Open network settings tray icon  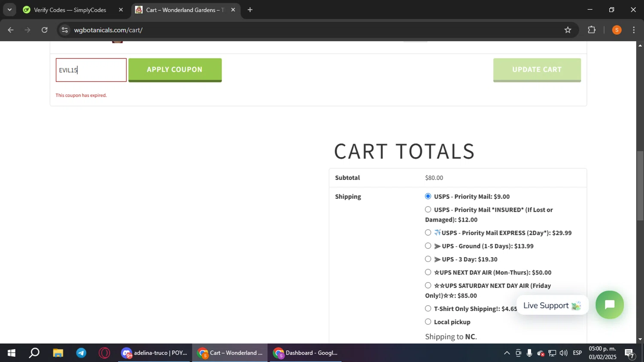(x=552, y=353)
